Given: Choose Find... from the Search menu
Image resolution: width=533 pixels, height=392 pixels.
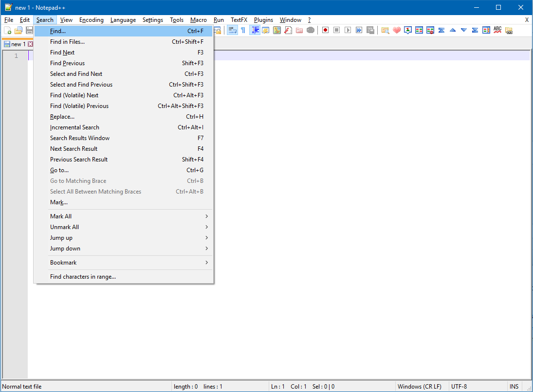Looking at the screenshot, I should click(123, 31).
